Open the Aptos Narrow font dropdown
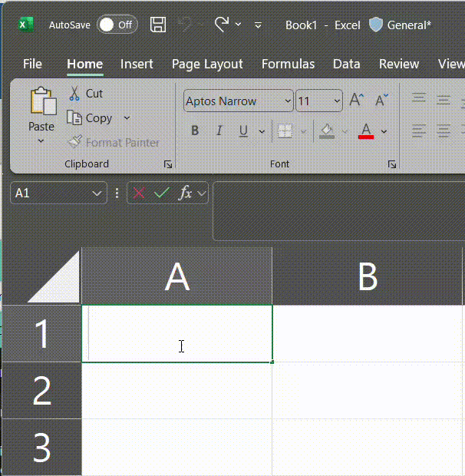This screenshot has height=476, width=465. click(288, 101)
